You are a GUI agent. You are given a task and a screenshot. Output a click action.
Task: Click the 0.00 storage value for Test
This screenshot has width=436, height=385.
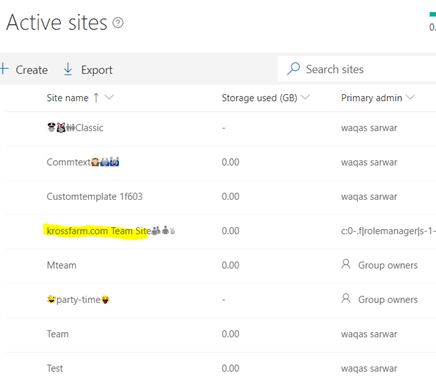click(x=230, y=368)
